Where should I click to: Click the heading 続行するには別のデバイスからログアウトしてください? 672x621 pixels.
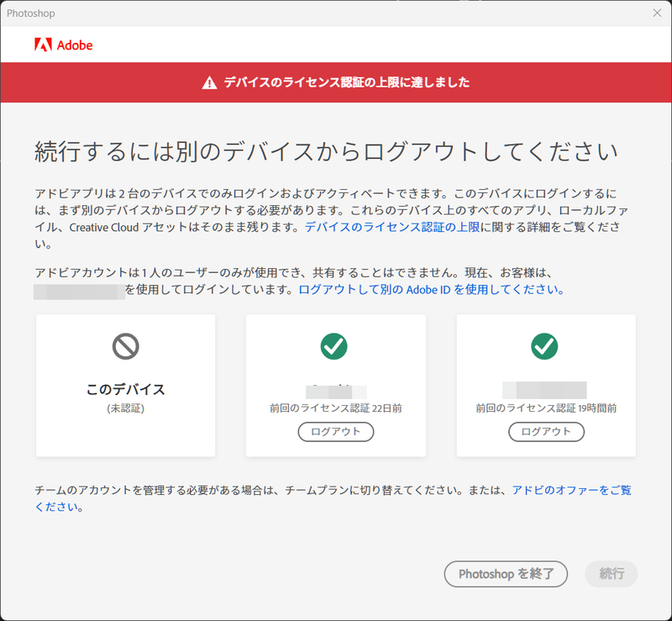326,151
